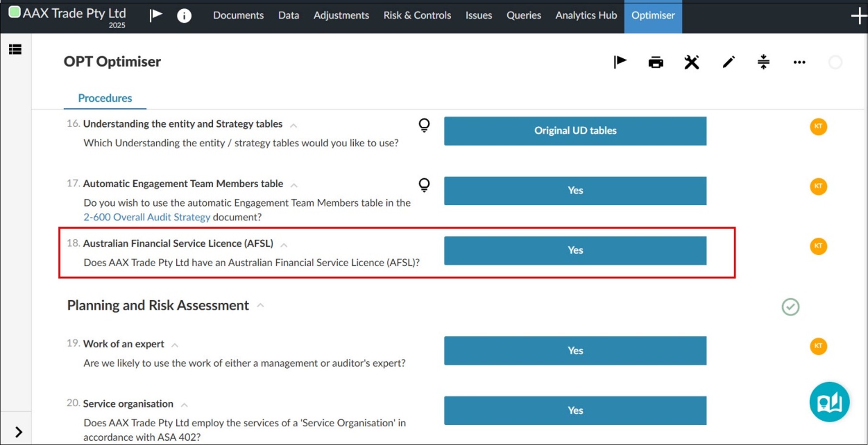Click the question 'Does AAX Trade Pty Ltd have an AFSL'
This screenshot has height=445, width=868.
click(252, 263)
